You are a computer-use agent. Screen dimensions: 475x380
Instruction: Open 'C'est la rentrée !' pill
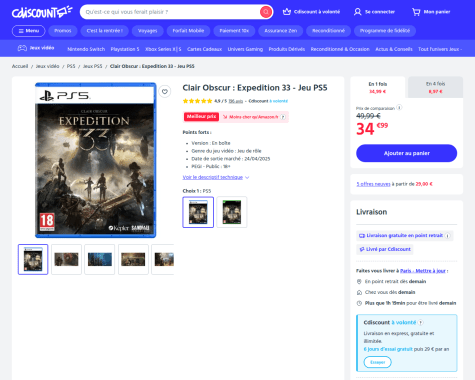(104, 31)
